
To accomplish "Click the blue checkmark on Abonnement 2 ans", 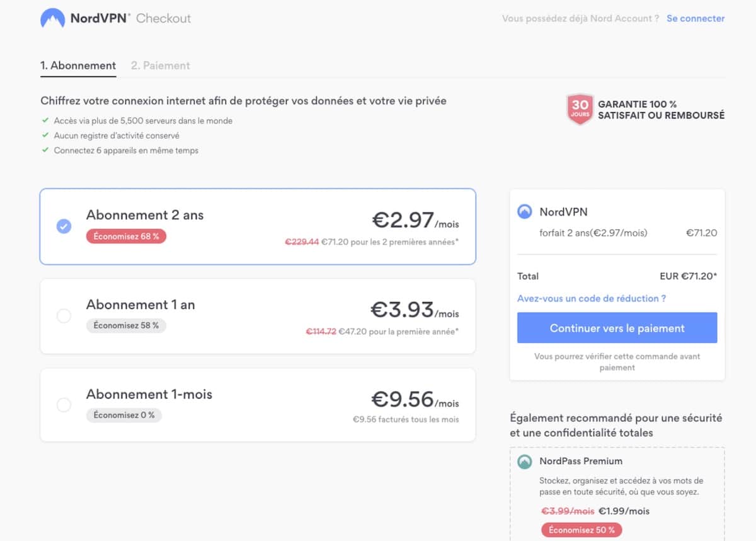I will click(x=64, y=226).
